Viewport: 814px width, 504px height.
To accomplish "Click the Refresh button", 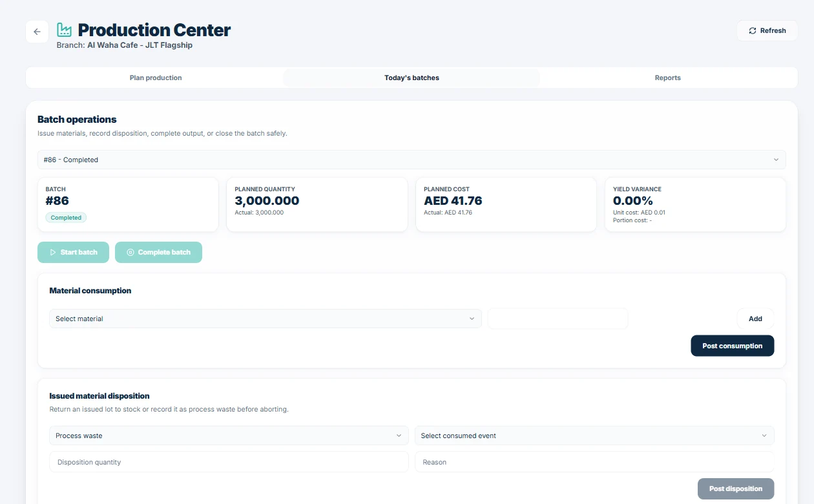I will (767, 30).
